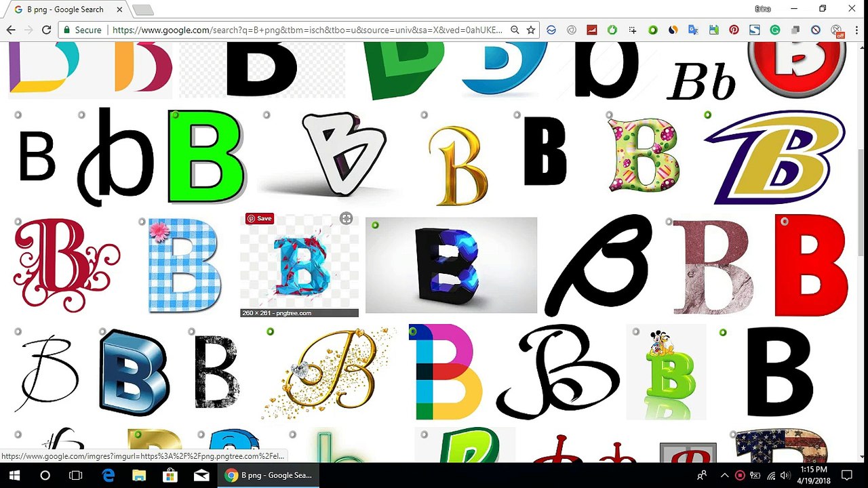
Task: Open the red circle button B thumbnail
Action: (797, 69)
